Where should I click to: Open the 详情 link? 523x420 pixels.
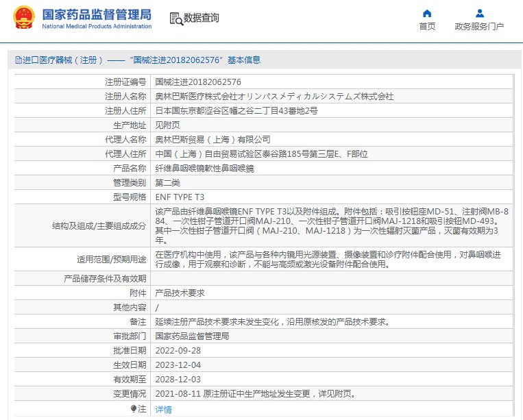click(163, 409)
